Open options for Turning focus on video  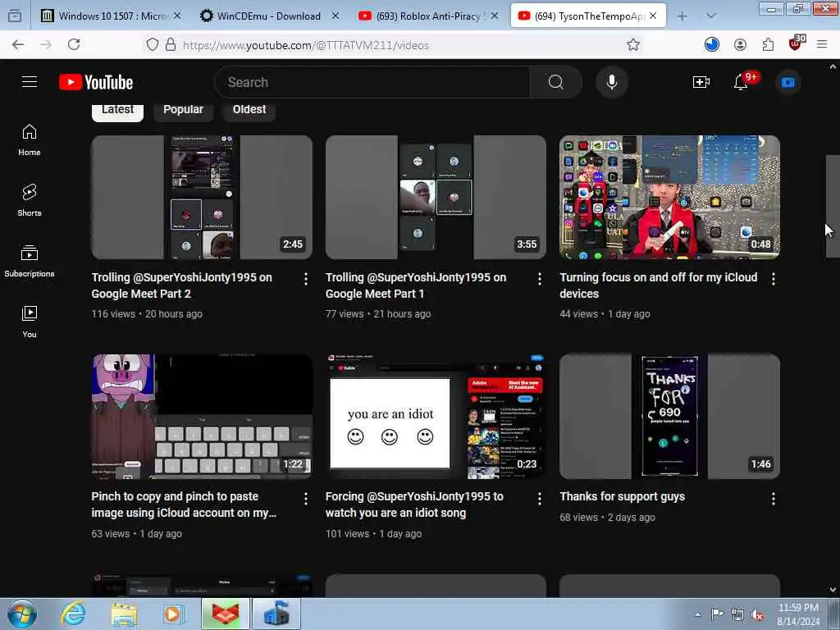click(x=773, y=279)
